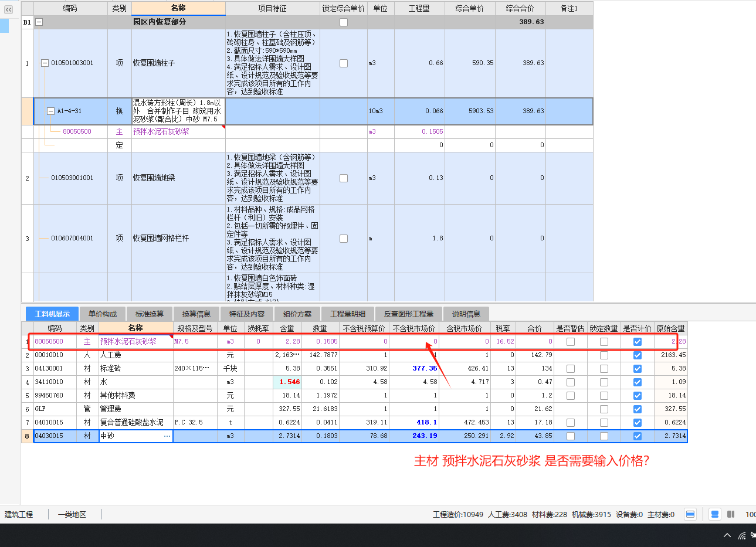Click the 原始含量 column header
Screen dimensions: 756x547
click(670, 328)
